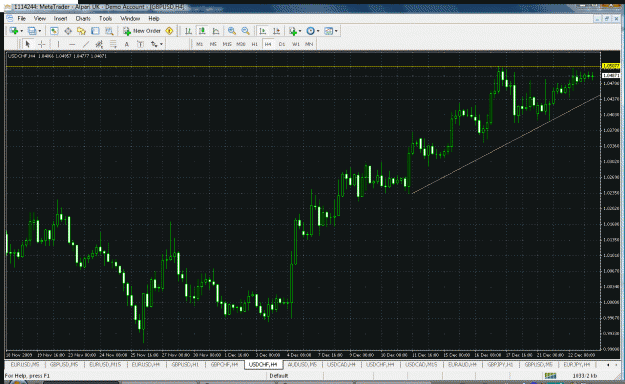
Task: Select the Equidistant Channel tool
Action: point(99,44)
